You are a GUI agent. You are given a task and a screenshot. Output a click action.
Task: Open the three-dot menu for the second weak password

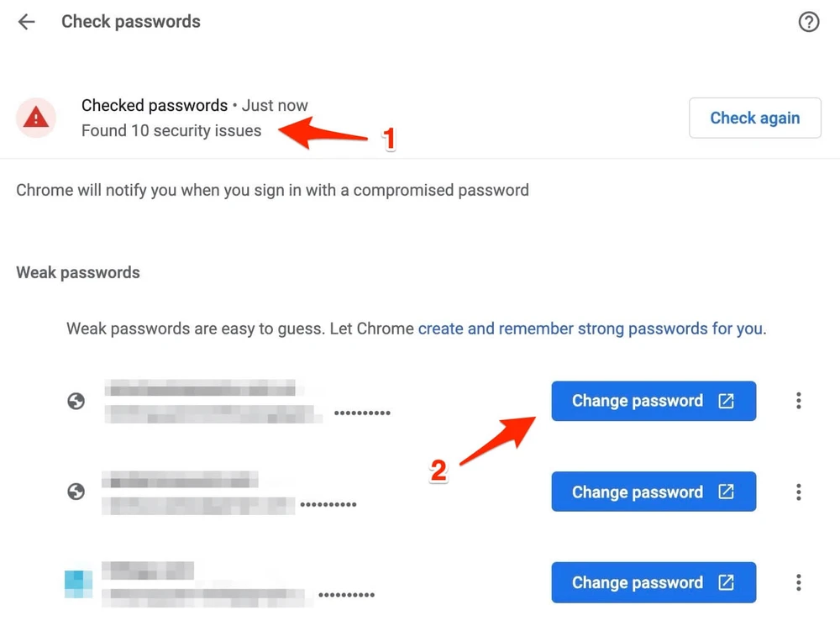click(798, 492)
